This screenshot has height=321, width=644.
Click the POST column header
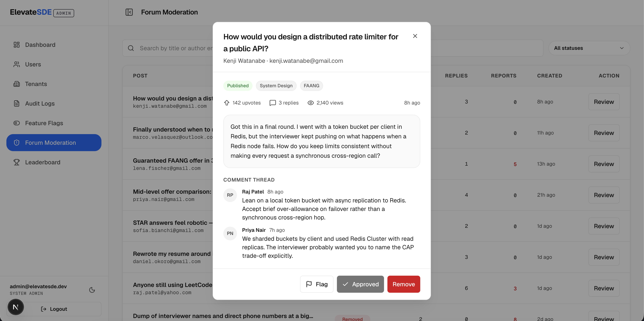click(140, 76)
